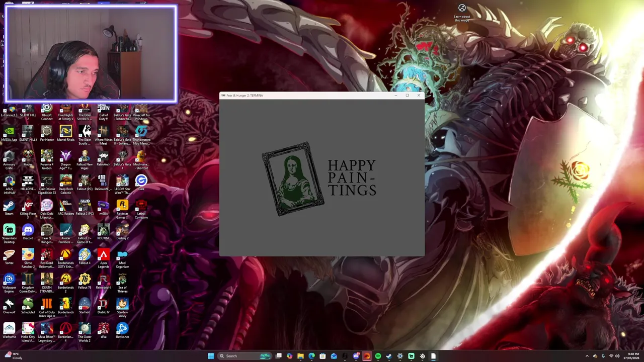Open Hello Kitty Island Adventure shortcut
The image size is (644, 362).
pyautogui.click(x=28, y=331)
